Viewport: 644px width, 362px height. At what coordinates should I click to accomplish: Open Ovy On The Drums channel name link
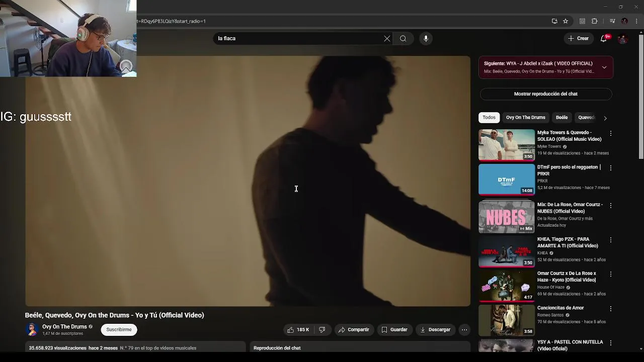click(64, 327)
